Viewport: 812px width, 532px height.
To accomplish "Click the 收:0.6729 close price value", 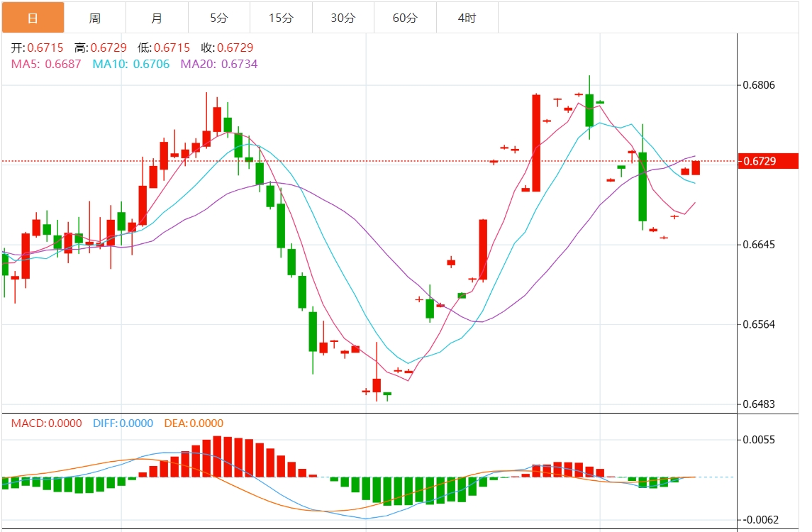I will tap(228, 48).
